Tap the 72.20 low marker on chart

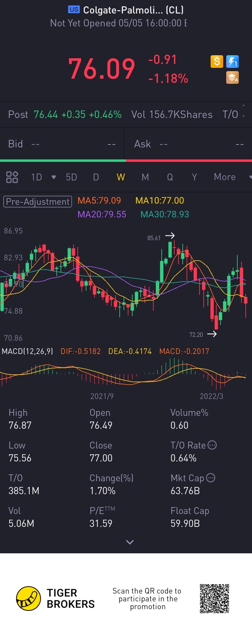(x=196, y=335)
